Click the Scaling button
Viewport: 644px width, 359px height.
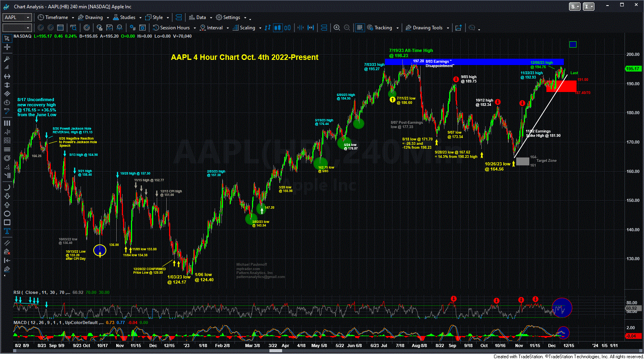click(244, 28)
